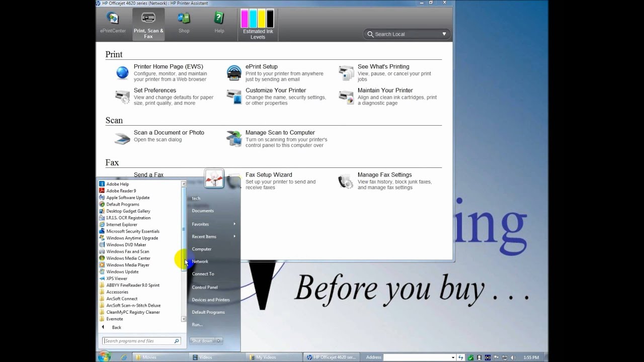The width and height of the screenshot is (644, 362).
Task: Click the Shut down button
Action: click(202, 341)
